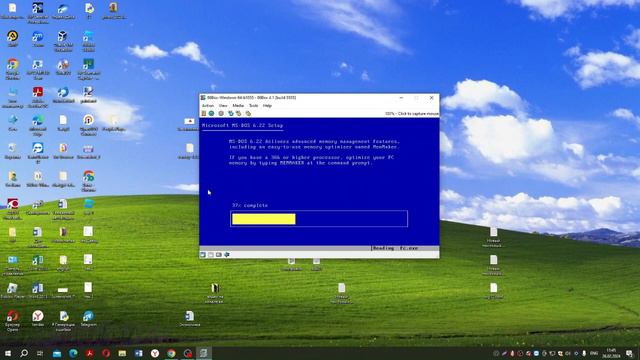Open the View menu in 86Box

223,106
